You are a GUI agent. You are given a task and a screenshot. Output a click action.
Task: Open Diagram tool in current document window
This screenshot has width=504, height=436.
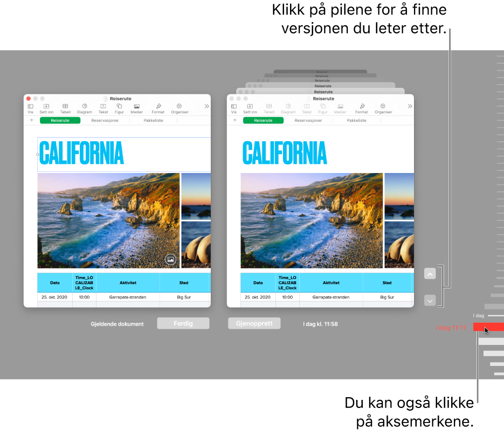click(x=85, y=109)
